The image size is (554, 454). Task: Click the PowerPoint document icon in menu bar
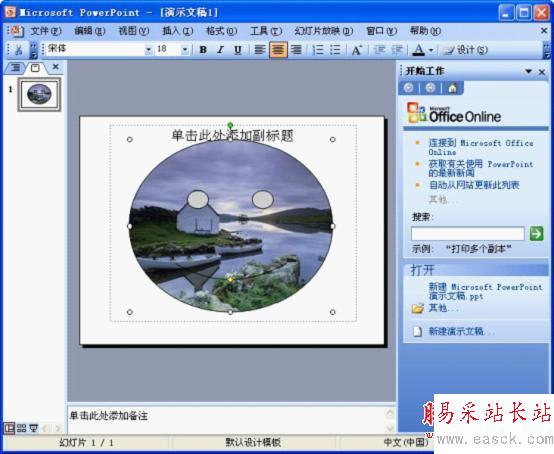[x=16, y=31]
